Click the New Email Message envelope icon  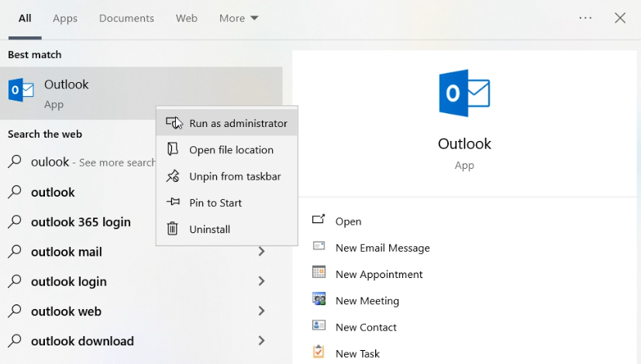tap(319, 246)
